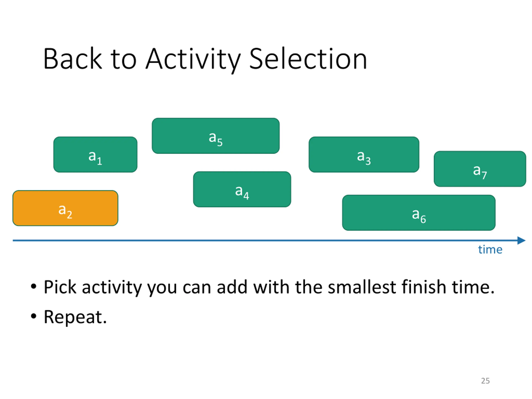Click the 'Repeat.' bullet text
Viewport: 532px width, 399px height.
point(75,317)
